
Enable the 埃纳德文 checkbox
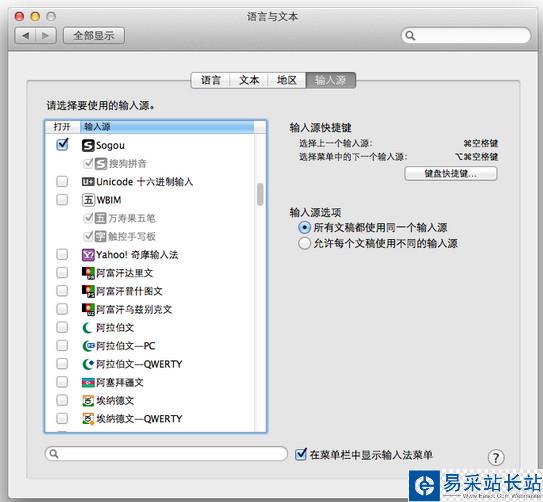point(62,400)
